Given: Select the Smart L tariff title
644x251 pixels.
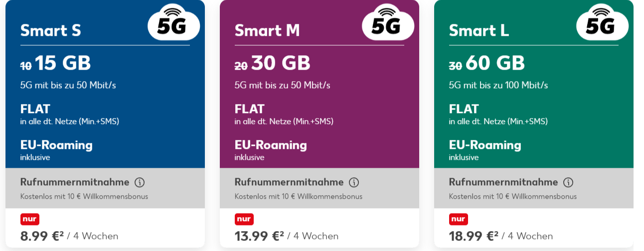Looking at the screenshot, I should click(479, 30).
